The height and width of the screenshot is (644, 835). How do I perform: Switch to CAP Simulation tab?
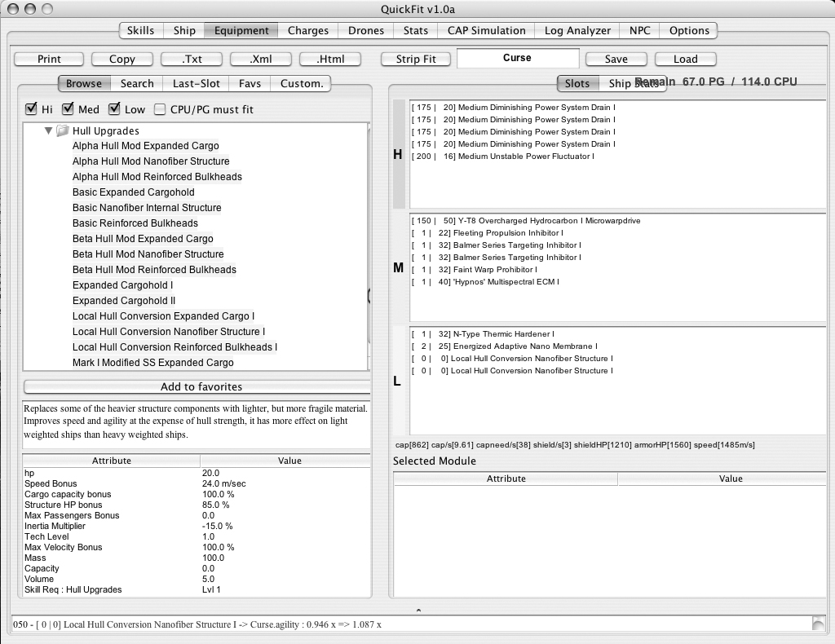pyautogui.click(x=486, y=30)
